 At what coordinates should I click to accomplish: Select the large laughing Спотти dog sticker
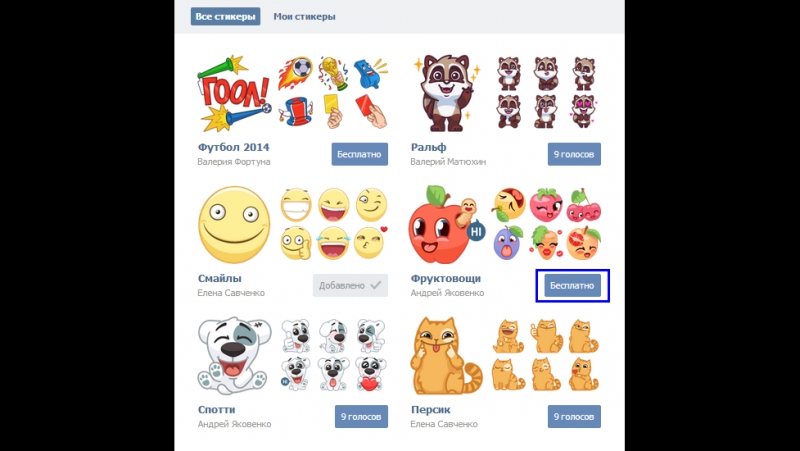(234, 356)
